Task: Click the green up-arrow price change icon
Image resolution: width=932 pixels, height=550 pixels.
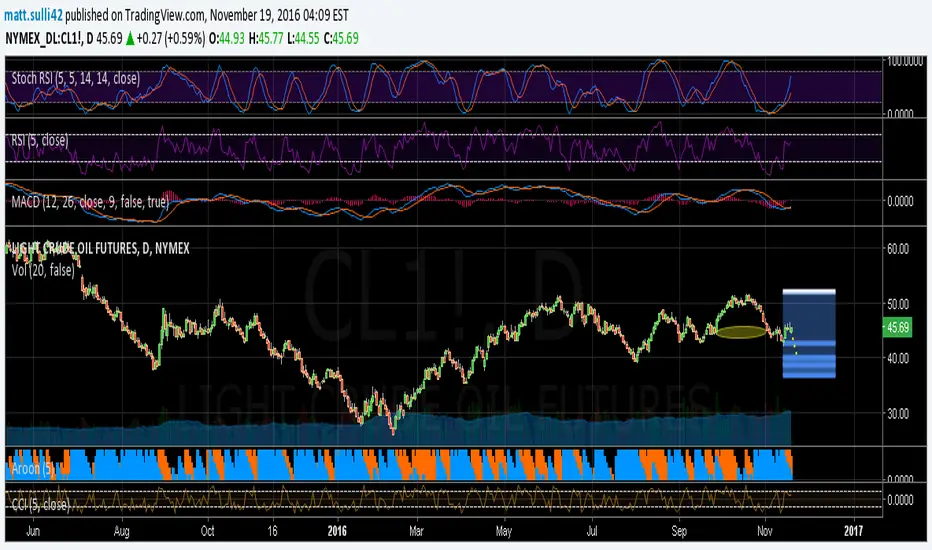Action: coord(130,39)
